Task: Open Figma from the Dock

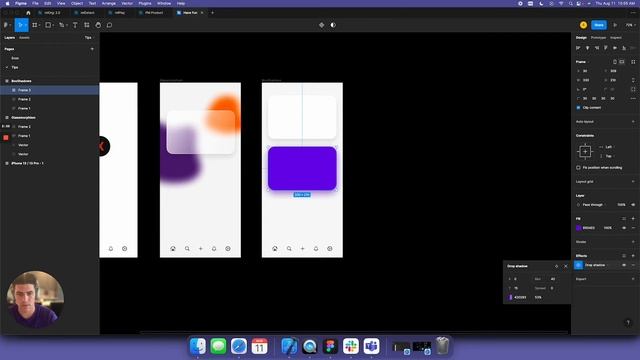Action: click(x=330, y=346)
